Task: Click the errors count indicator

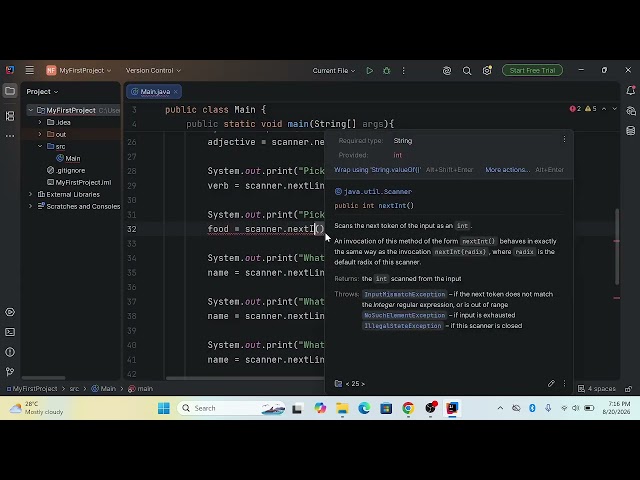Action: [575, 109]
